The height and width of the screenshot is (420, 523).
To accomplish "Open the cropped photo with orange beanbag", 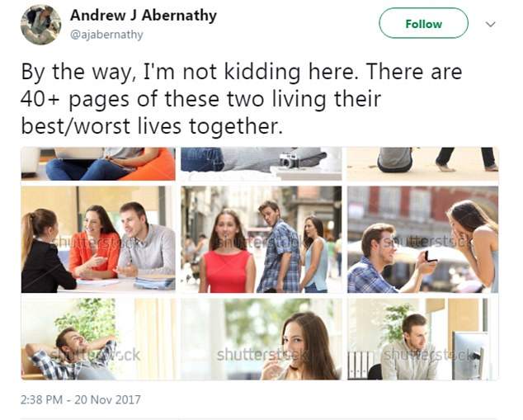I will 98,164.
